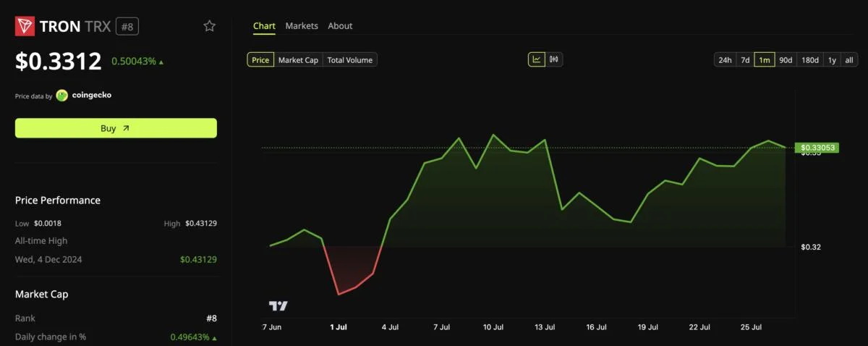Click the $0.32 axis label

(x=811, y=247)
